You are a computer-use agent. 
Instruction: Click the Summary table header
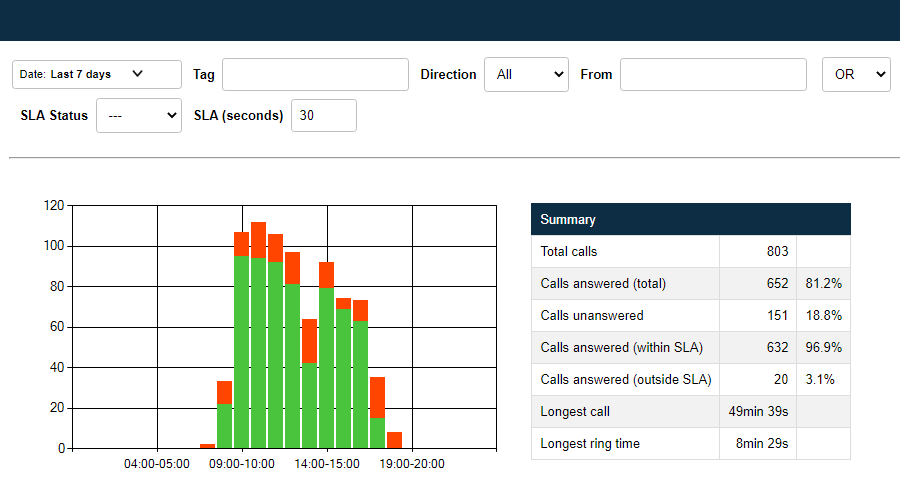coord(690,219)
